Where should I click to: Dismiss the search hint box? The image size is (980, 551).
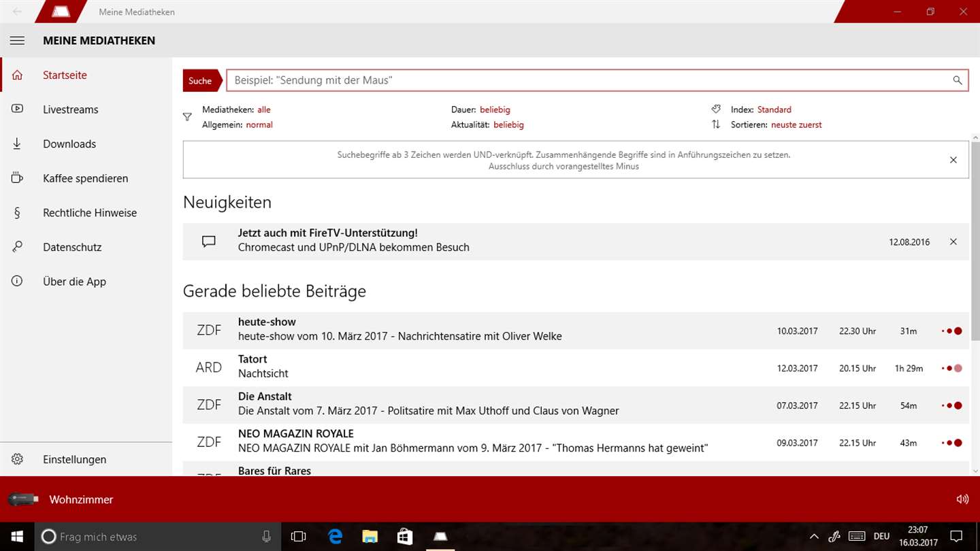953,160
